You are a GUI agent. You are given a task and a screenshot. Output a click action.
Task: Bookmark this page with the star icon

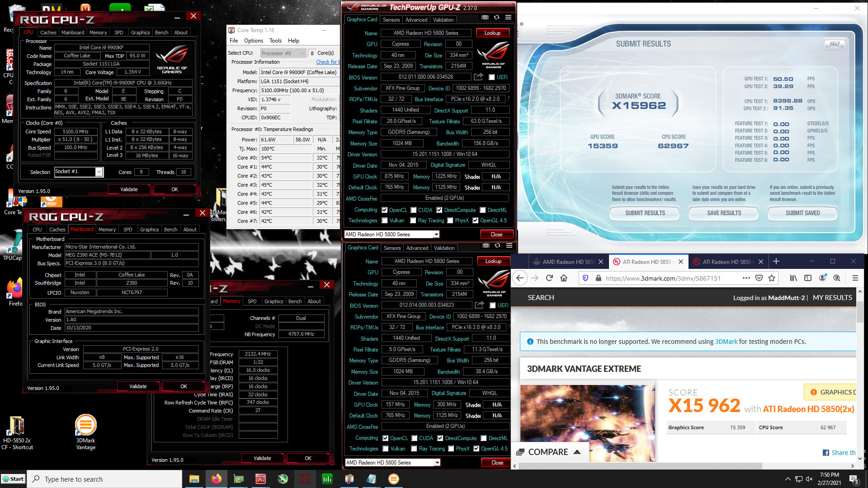(772, 278)
